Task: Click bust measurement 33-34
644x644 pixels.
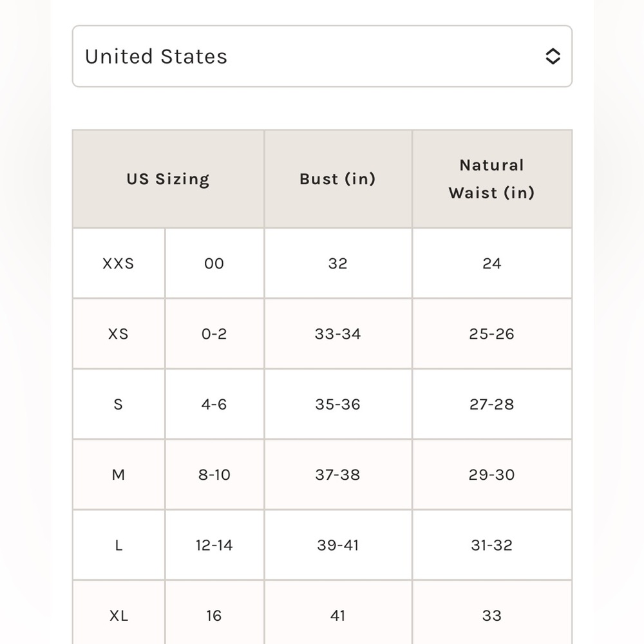Action: point(338,334)
